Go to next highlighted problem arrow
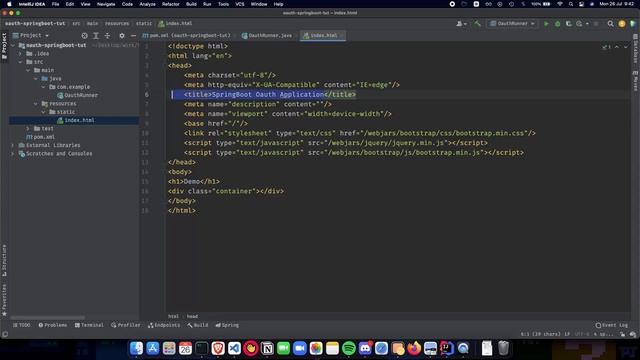 tap(626, 47)
